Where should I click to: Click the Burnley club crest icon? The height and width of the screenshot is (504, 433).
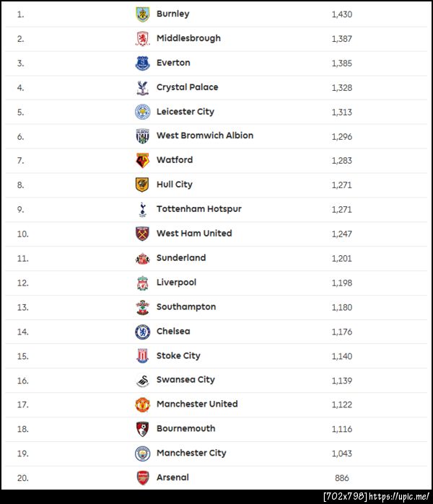click(142, 14)
